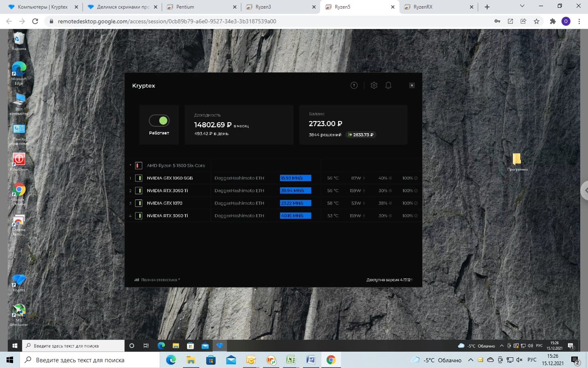
Task: Click the fan icon next to 38%
Action: (x=390, y=203)
